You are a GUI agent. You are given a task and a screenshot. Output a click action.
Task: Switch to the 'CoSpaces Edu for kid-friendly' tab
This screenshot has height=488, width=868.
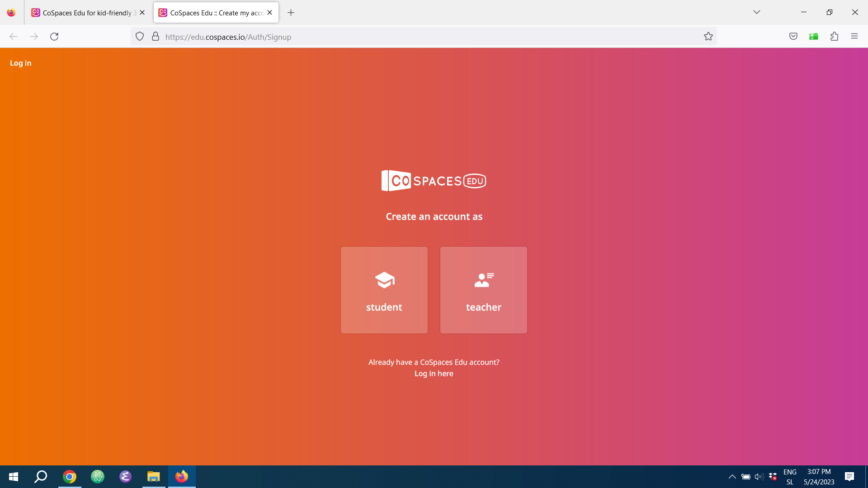pyautogui.click(x=87, y=13)
